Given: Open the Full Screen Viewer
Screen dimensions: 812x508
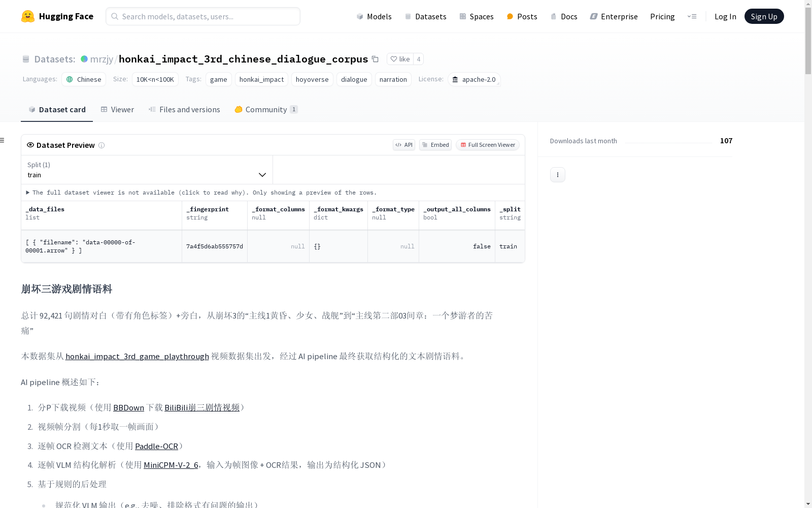Looking at the screenshot, I should pyautogui.click(x=488, y=145).
